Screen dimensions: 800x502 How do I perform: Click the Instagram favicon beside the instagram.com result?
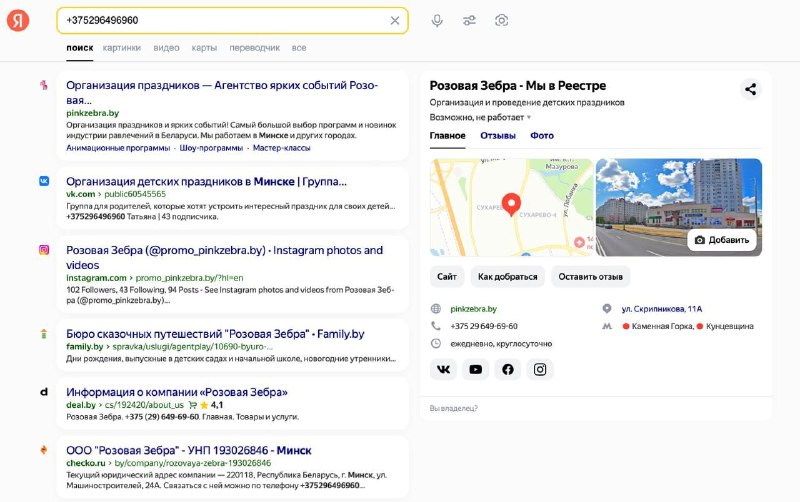click(x=44, y=249)
